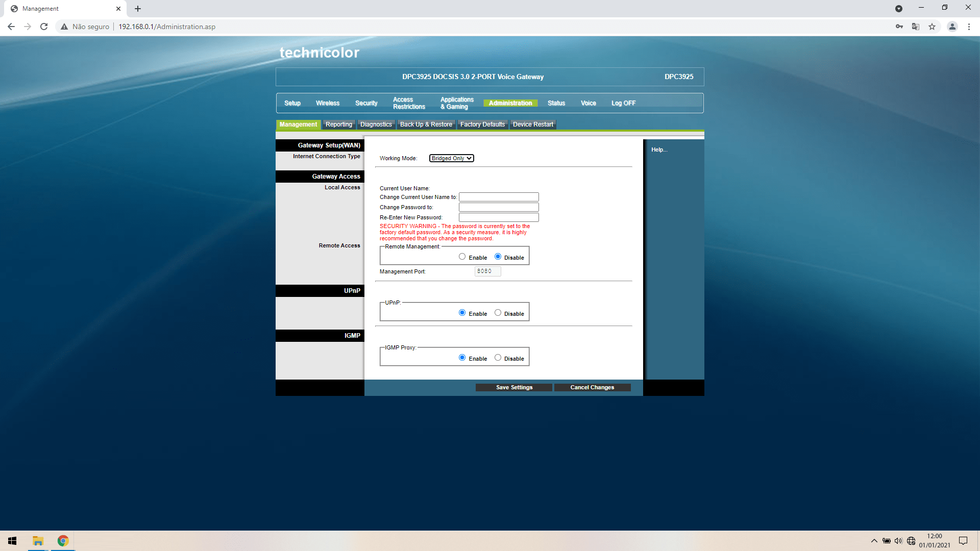Click Change Current User Name field

click(498, 197)
